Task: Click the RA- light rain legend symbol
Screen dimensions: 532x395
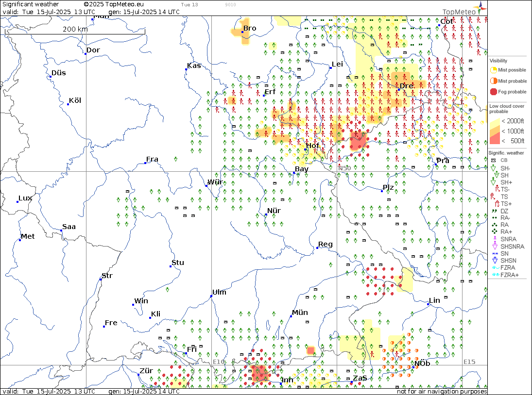Action: [494, 218]
